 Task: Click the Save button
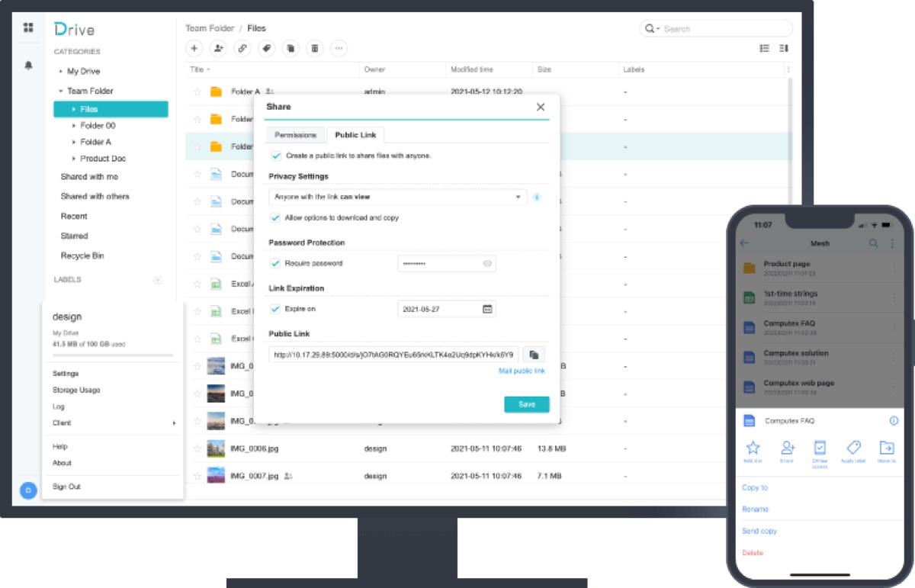[527, 404]
